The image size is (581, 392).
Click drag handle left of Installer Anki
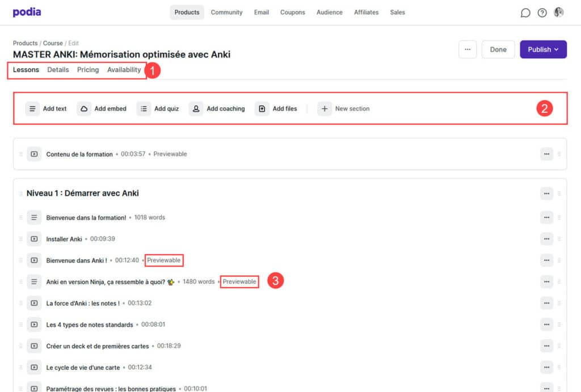tap(21, 239)
